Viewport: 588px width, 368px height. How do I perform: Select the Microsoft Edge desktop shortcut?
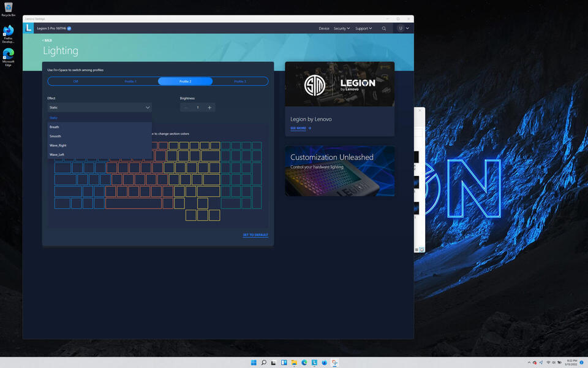point(8,57)
